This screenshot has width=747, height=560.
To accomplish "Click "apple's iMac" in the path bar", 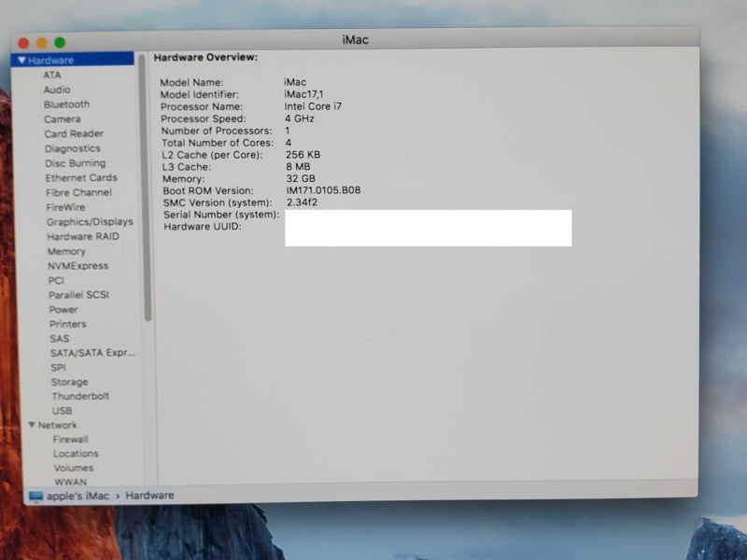I will click(x=78, y=497).
